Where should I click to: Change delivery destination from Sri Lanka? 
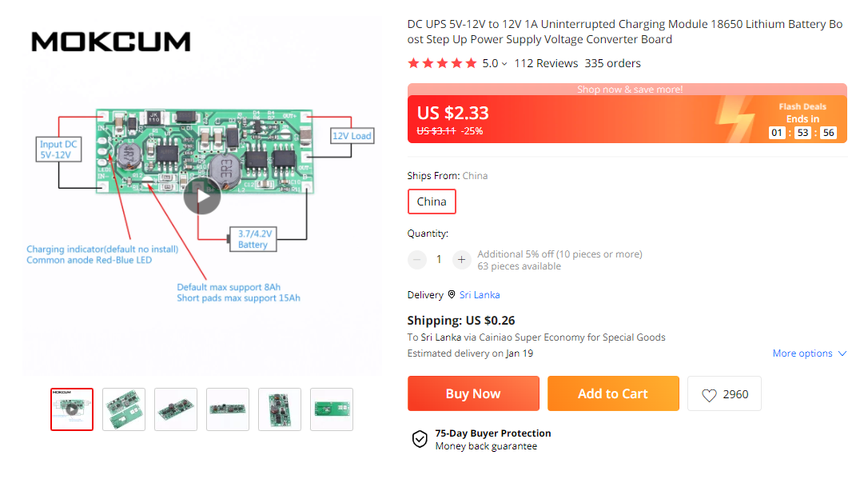(480, 294)
